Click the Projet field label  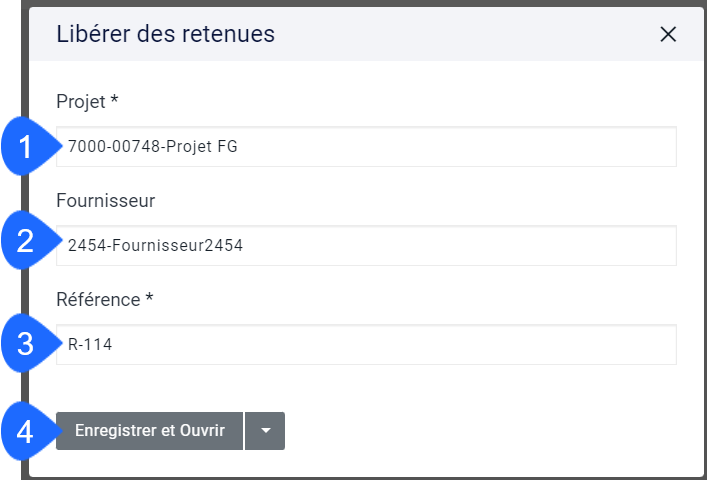click(81, 102)
